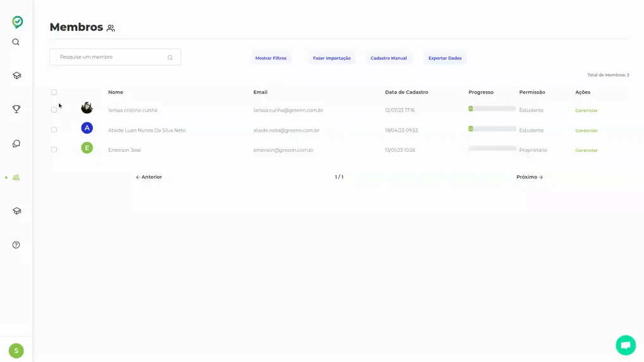
Task: Open the upper graduation cap sidebar icon
Action: coord(16,75)
